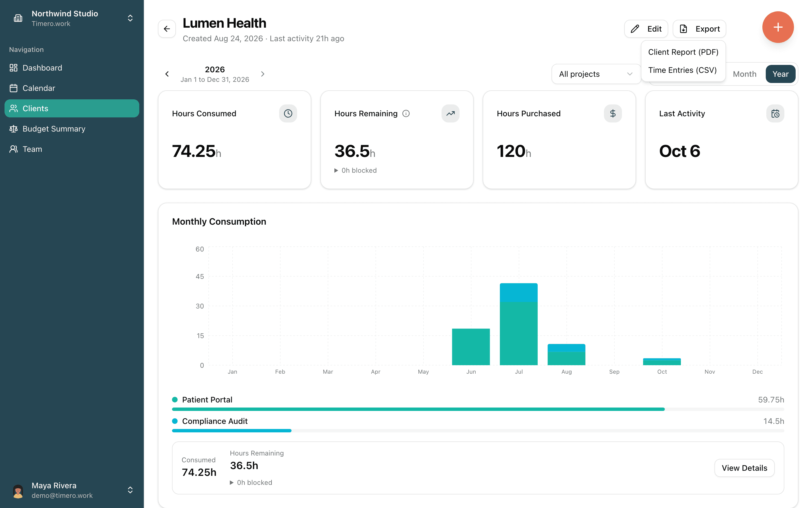Click the Northwind Studio building icon
Viewport: 812px width, 508px height.
tap(18, 18)
